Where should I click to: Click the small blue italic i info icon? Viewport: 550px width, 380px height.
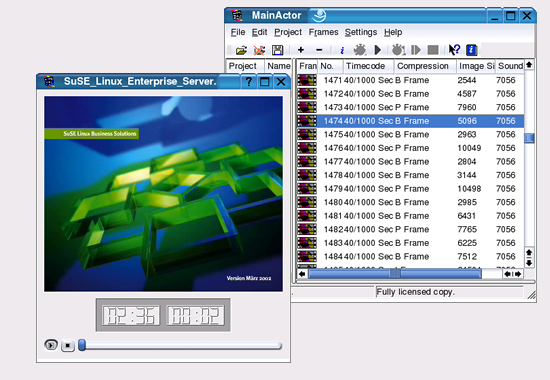(342, 50)
